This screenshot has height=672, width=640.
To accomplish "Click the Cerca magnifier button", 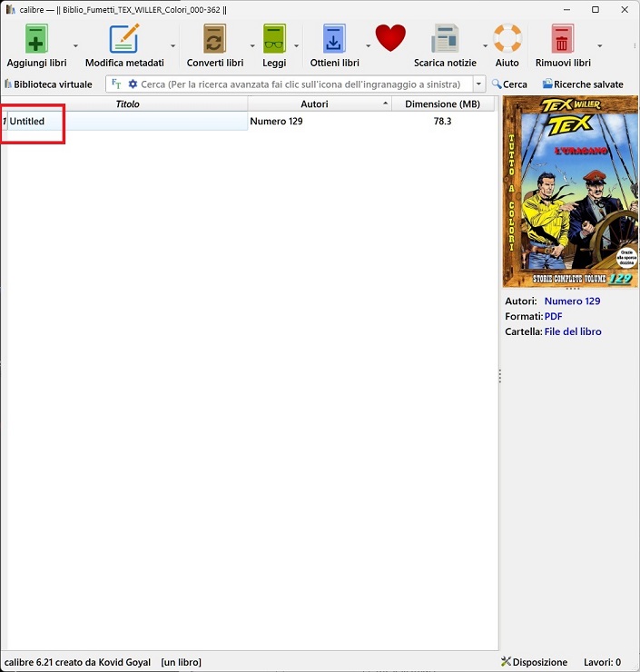I will 509,84.
